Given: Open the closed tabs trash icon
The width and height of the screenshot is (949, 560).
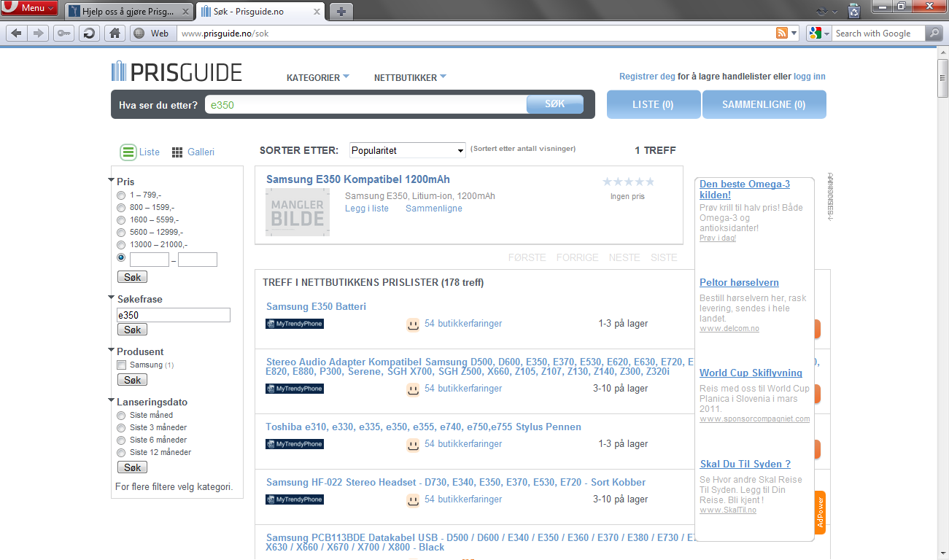Looking at the screenshot, I should point(855,11).
